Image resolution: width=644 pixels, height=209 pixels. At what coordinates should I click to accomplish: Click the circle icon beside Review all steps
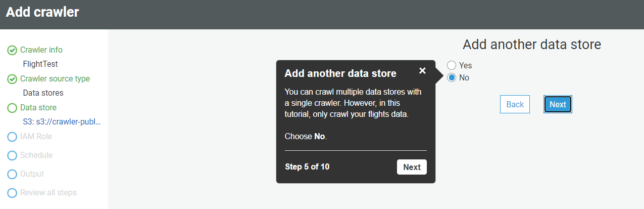point(12,193)
